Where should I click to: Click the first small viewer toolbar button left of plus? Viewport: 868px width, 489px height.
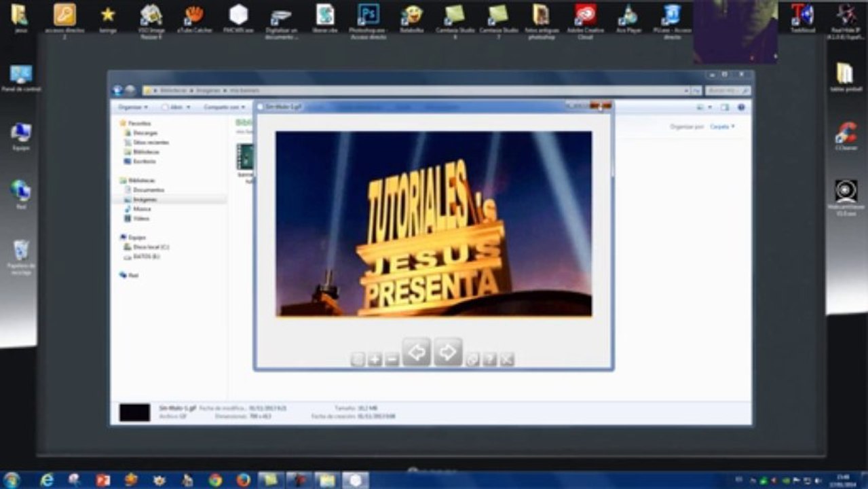coord(358,359)
